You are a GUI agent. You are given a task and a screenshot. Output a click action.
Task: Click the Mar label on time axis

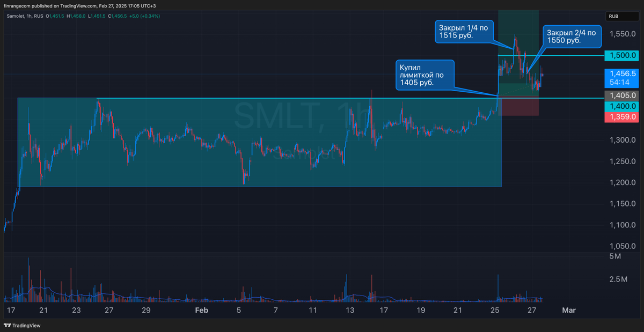(x=568, y=310)
